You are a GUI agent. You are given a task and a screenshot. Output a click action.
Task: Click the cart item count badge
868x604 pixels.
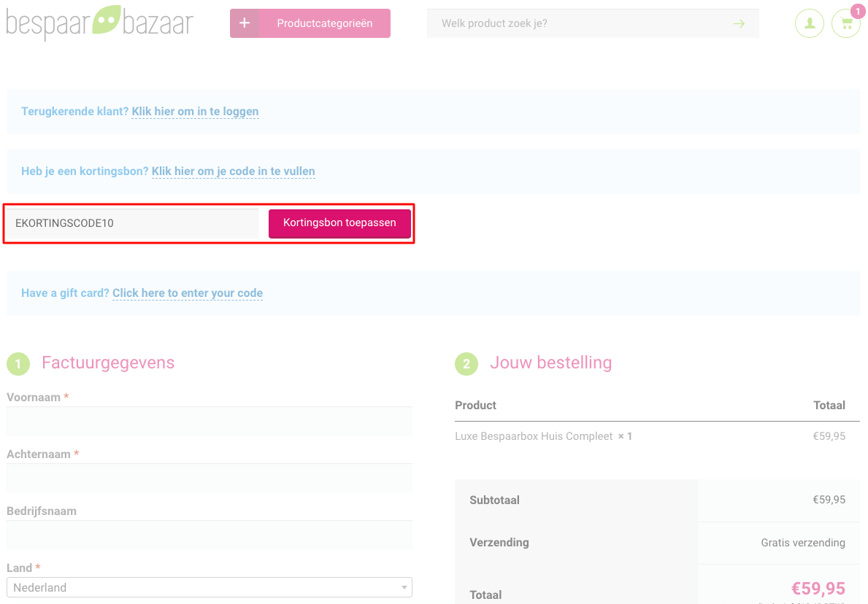pyautogui.click(x=858, y=11)
